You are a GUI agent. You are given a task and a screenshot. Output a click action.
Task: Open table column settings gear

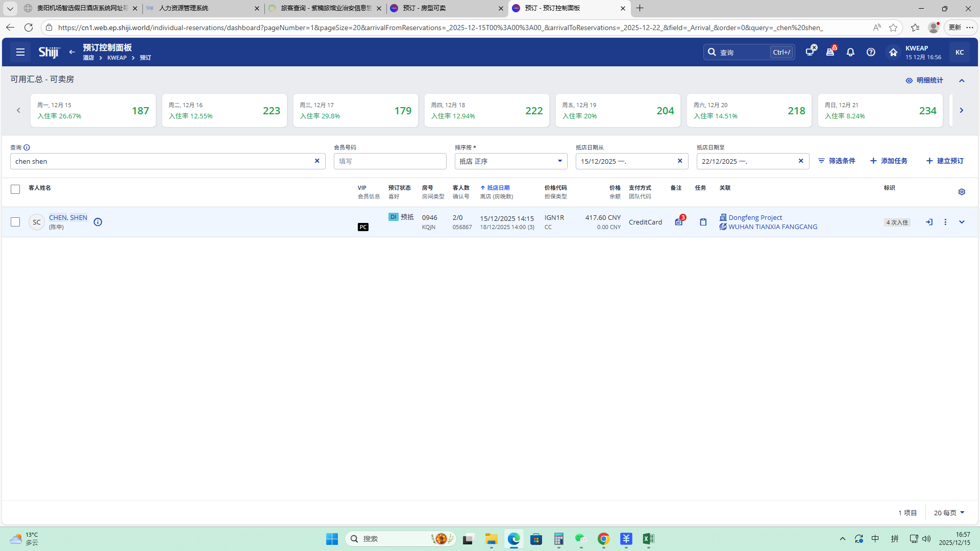(962, 192)
